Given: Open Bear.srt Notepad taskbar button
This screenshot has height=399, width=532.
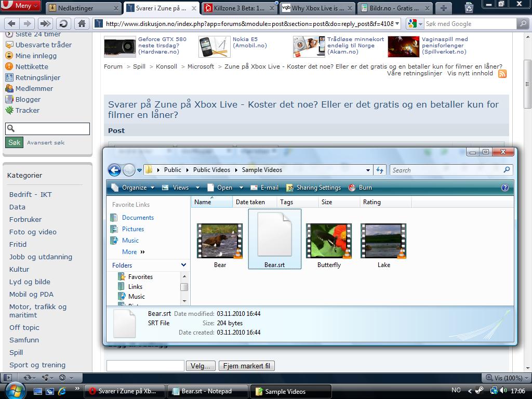Looking at the screenshot, I should [x=207, y=391].
